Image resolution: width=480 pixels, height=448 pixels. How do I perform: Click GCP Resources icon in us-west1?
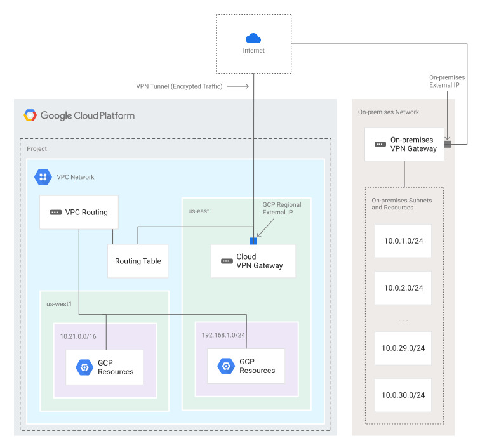tap(84, 367)
